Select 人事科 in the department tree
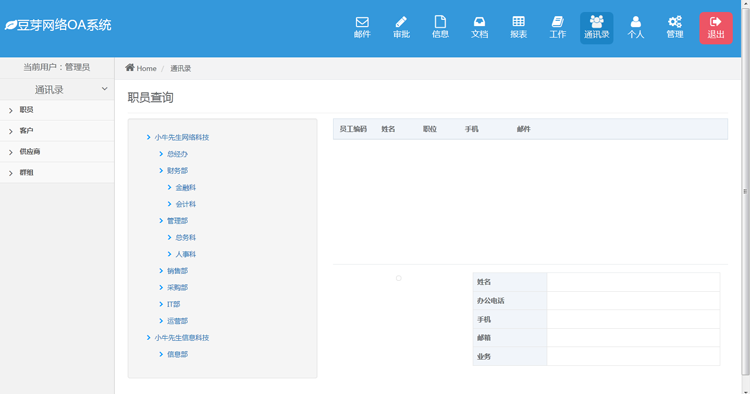Viewport: 750px width, 394px height. point(186,254)
